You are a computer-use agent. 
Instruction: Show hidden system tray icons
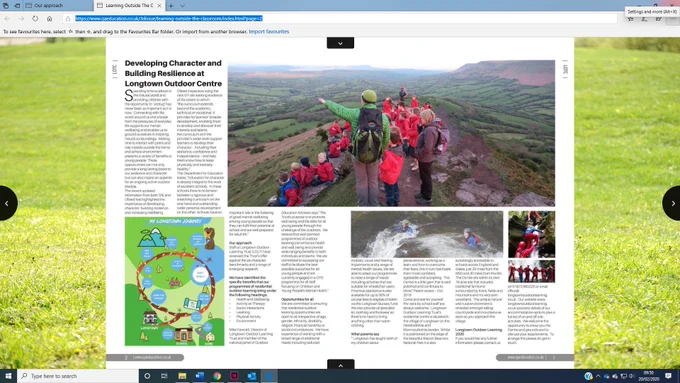pyautogui.click(x=598, y=376)
